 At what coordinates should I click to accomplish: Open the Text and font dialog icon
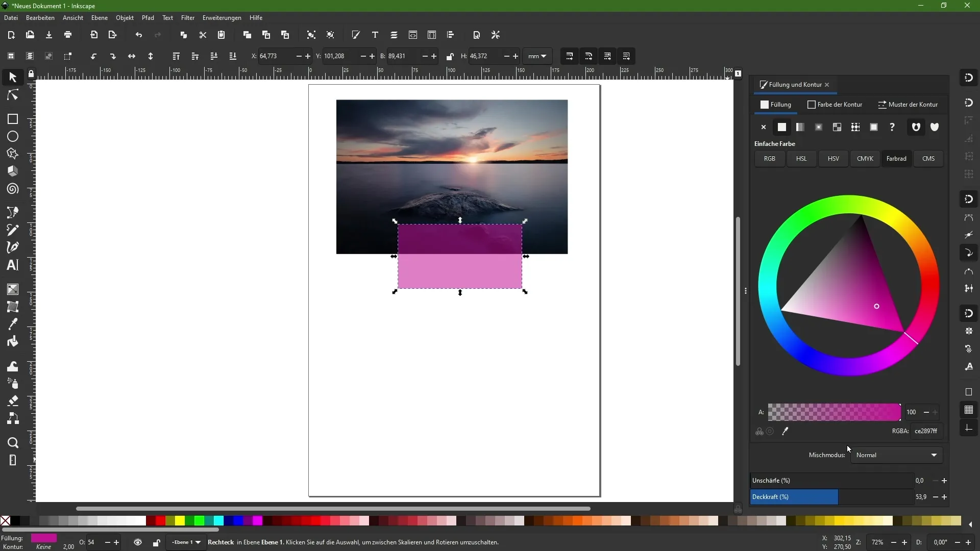pyautogui.click(x=375, y=35)
